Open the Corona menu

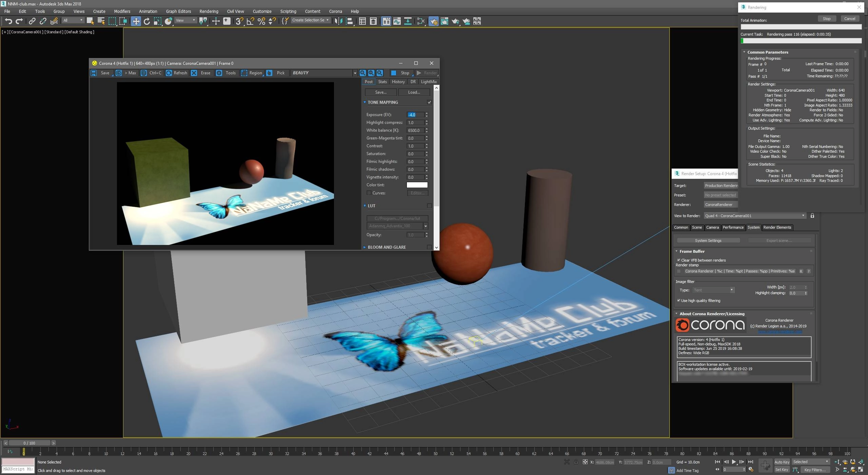coord(335,11)
